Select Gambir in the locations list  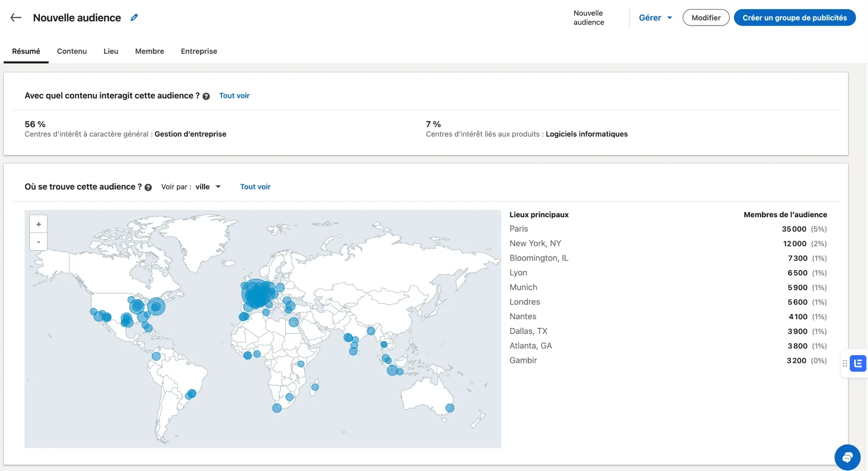coord(668,360)
